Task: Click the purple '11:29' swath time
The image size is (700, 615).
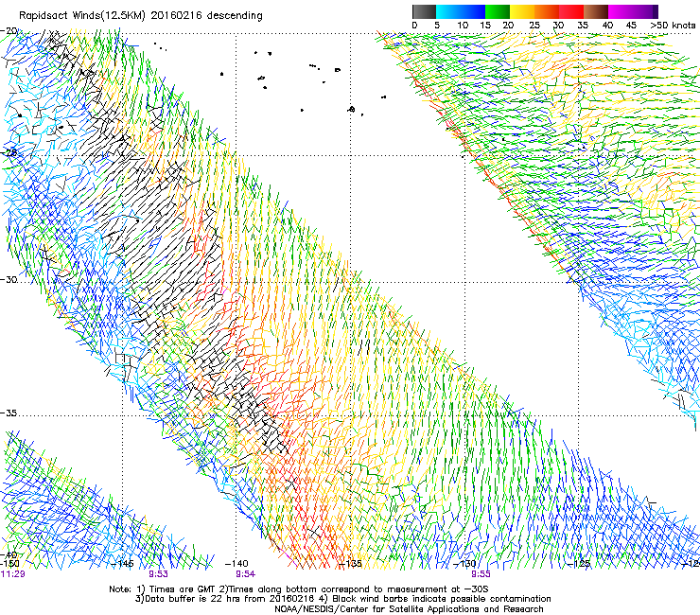Action: tap(12, 574)
